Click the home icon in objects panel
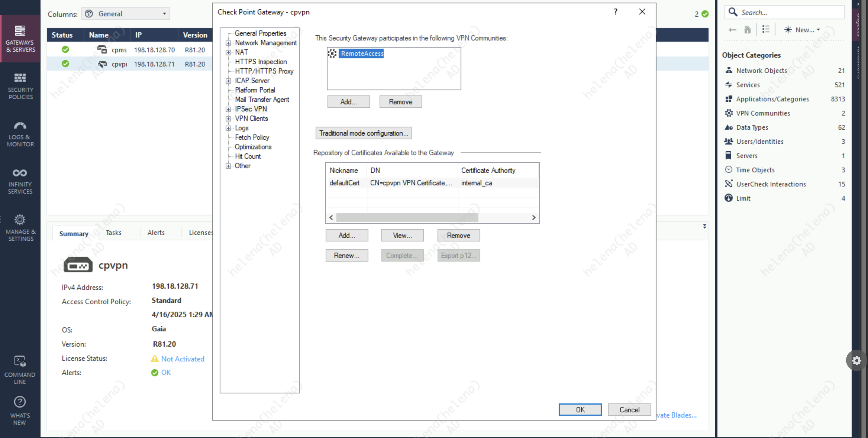The width and height of the screenshot is (868, 438). [747, 30]
